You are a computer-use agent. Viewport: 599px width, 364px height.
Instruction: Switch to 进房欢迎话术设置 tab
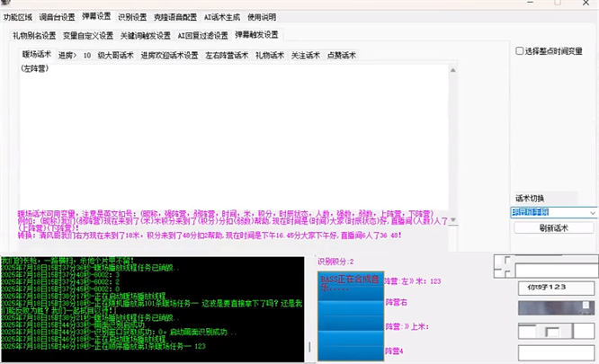169,56
